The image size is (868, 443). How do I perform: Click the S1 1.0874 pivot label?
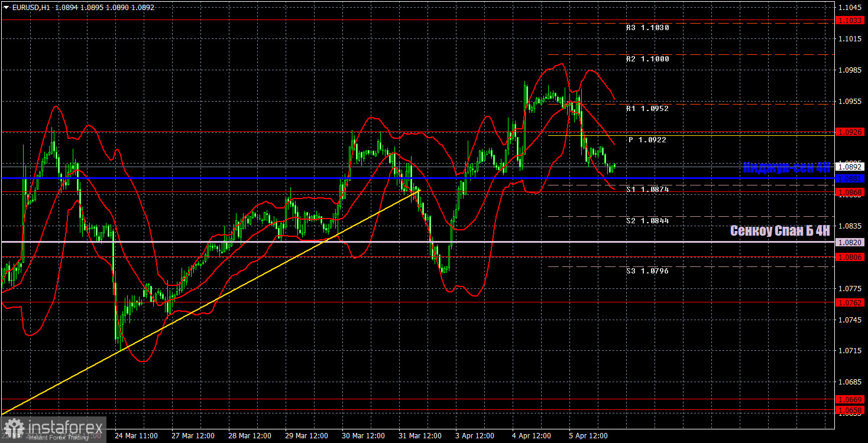point(647,190)
